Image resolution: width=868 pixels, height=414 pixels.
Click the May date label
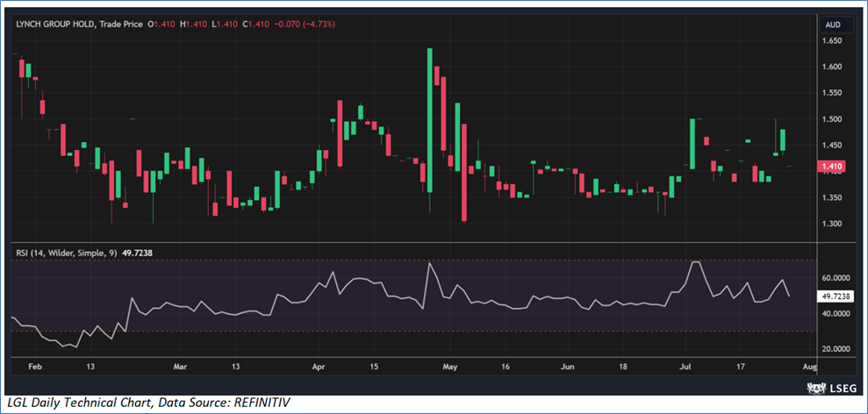point(450,367)
